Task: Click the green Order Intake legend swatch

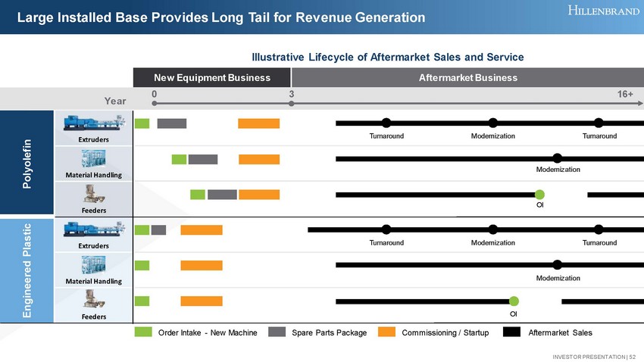Action: point(144,332)
